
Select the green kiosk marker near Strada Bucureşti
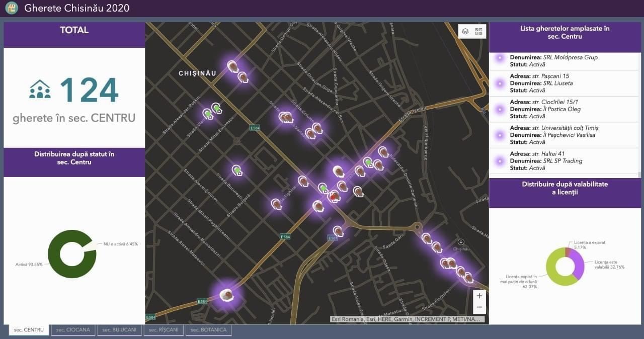point(237,171)
